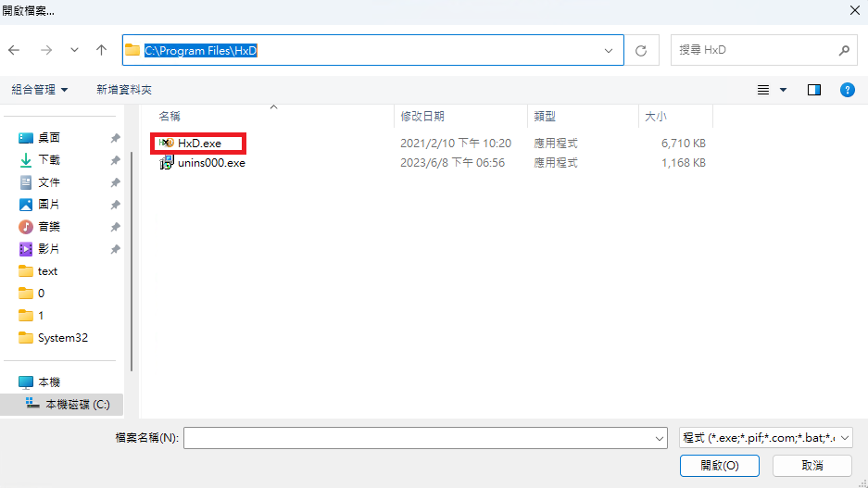Click the navigation pane scrollbar
The image size is (868, 488).
[x=132, y=261]
